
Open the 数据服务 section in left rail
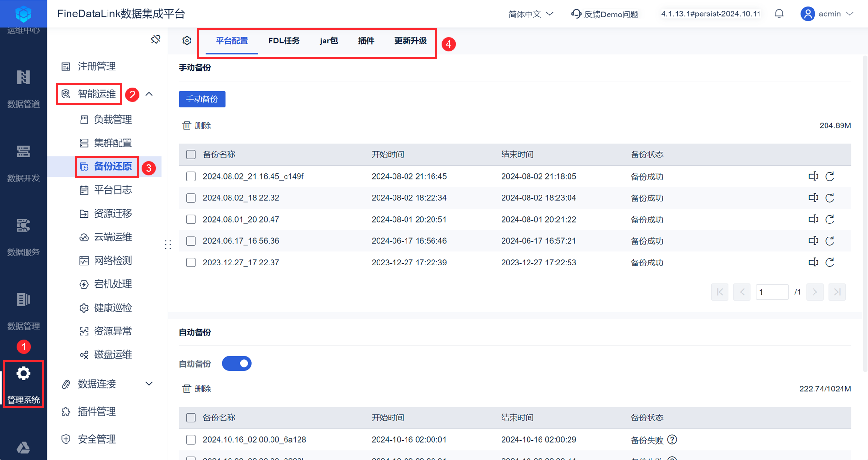click(x=23, y=237)
